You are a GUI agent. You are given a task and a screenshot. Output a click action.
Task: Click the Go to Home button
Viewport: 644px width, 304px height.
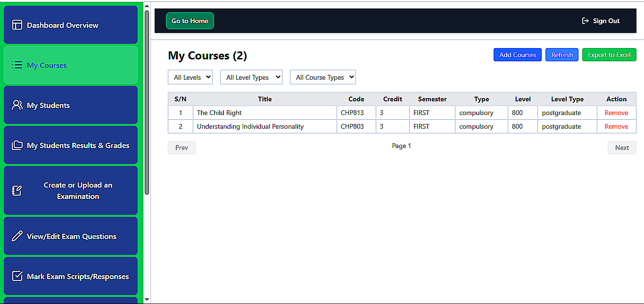pos(190,21)
